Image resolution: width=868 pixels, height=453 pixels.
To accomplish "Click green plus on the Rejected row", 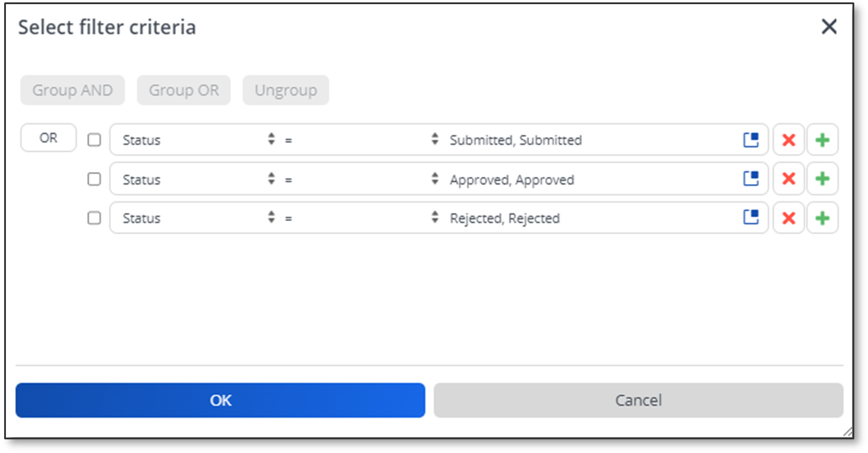I will pyautogui.click(x=822, y=218).
